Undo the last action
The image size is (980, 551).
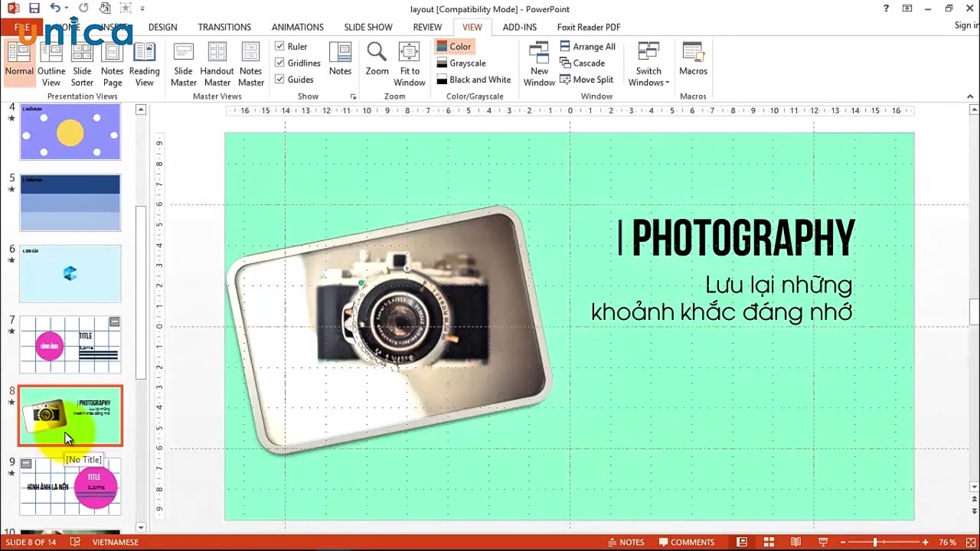tap(54, 8)
